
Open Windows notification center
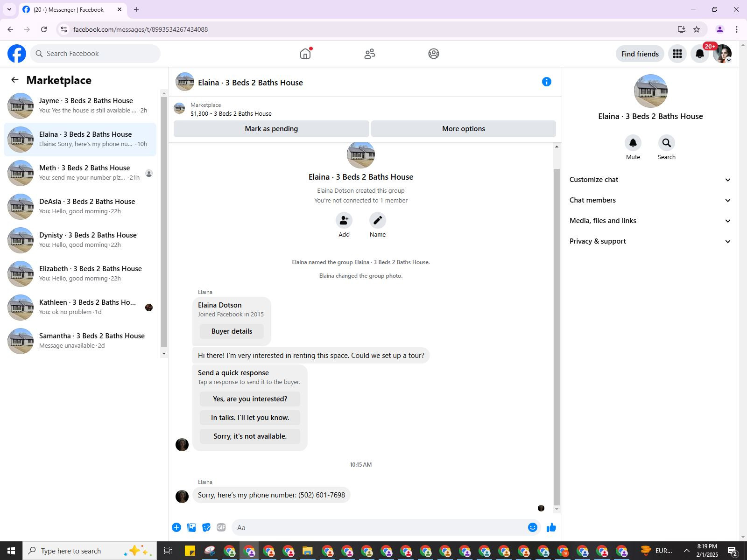733,551
